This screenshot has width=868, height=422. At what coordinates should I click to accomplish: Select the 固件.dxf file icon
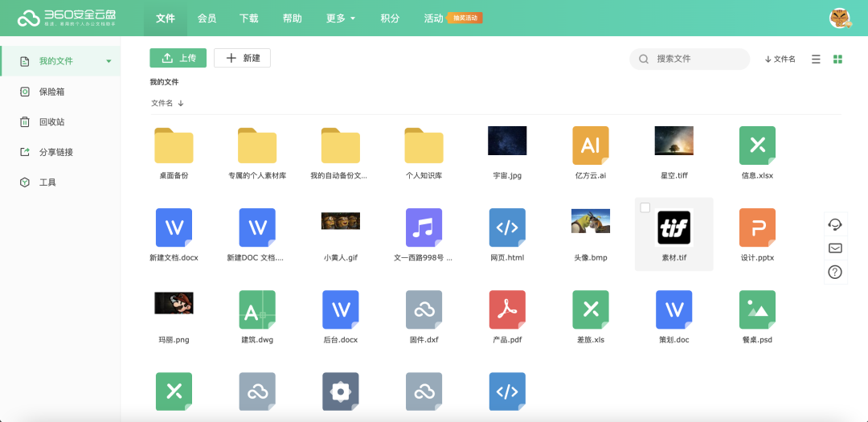(424, 309)
